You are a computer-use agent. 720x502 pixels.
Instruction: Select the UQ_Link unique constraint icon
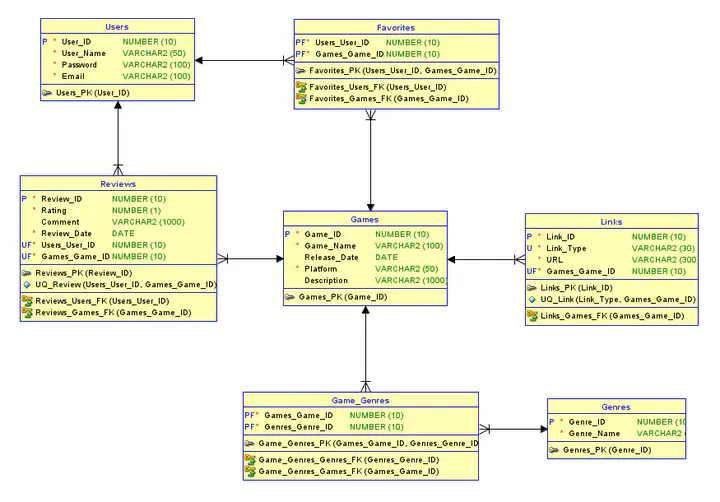532,299
